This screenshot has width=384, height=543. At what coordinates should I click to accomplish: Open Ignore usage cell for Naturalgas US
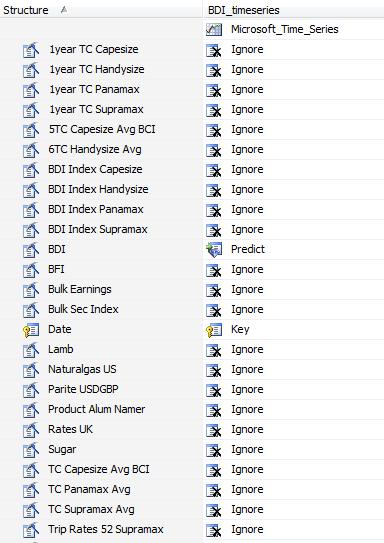[293, 370]
